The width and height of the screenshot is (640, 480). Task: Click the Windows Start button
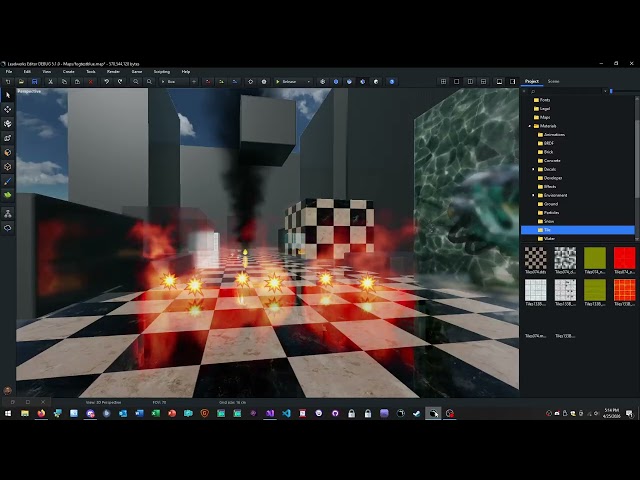pos(8,413)
